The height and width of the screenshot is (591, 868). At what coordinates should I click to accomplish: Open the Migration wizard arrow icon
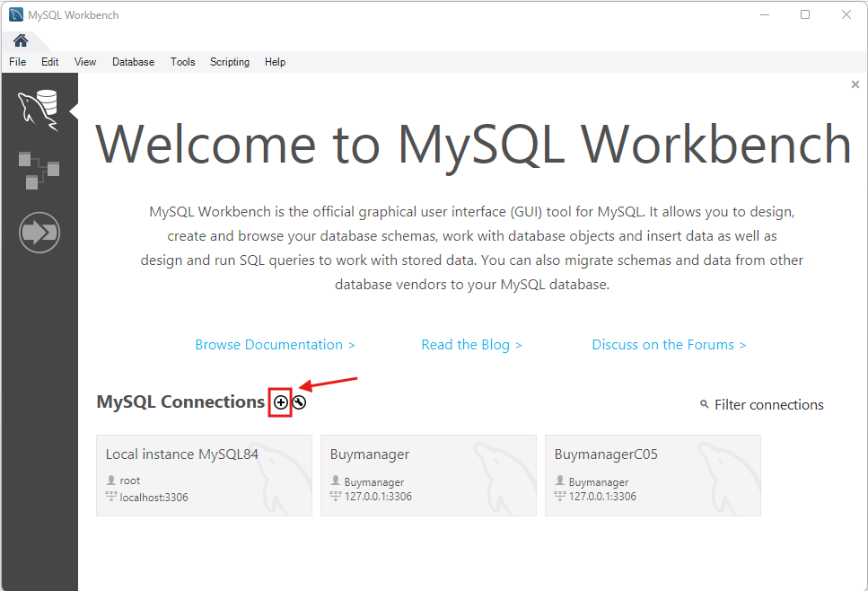[39, 234]
